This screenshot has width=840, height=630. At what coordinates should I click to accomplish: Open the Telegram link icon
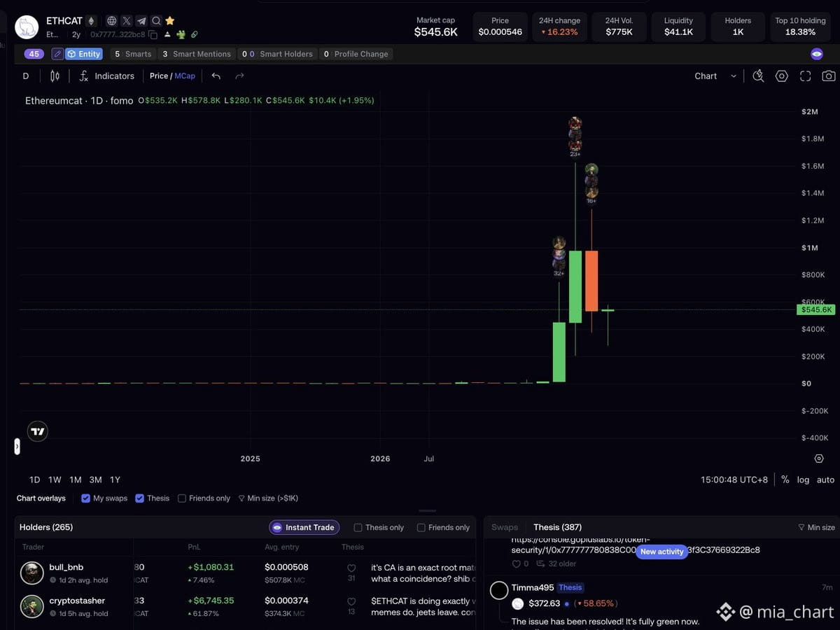[x=141, y=21]
